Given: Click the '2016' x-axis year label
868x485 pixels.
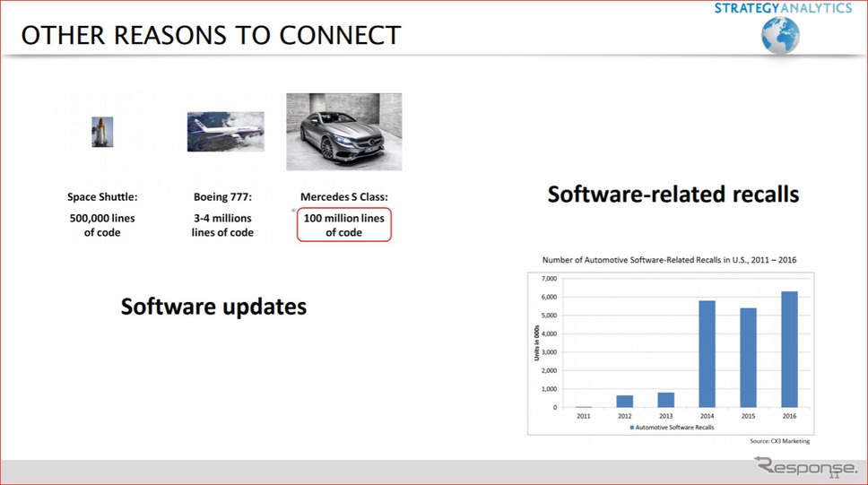Looking at the screenshot, I should coord(789,416).
